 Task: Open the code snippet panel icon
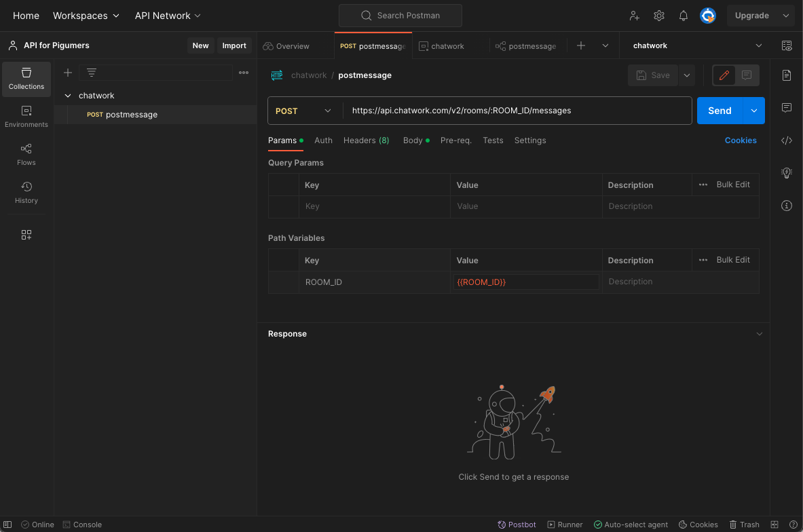[x=786, y=140]
